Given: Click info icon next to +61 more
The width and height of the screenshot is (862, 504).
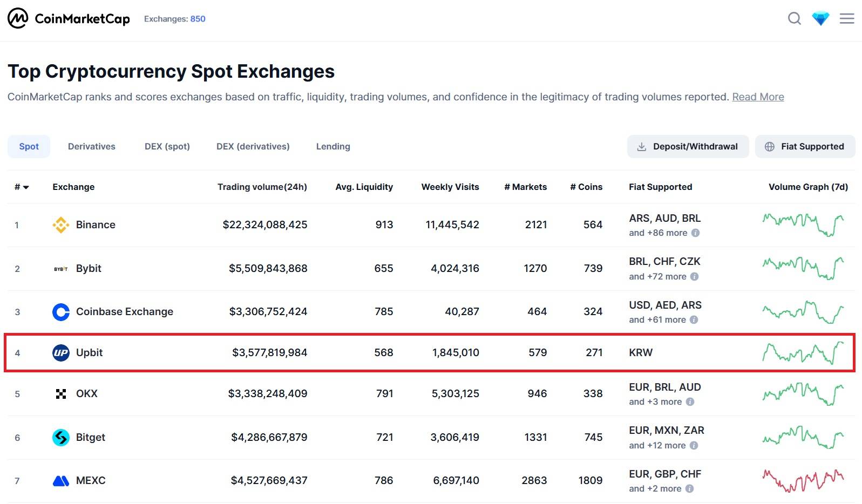Looking at the screenshot, I should pyautogui.click(x=694, y=320).
